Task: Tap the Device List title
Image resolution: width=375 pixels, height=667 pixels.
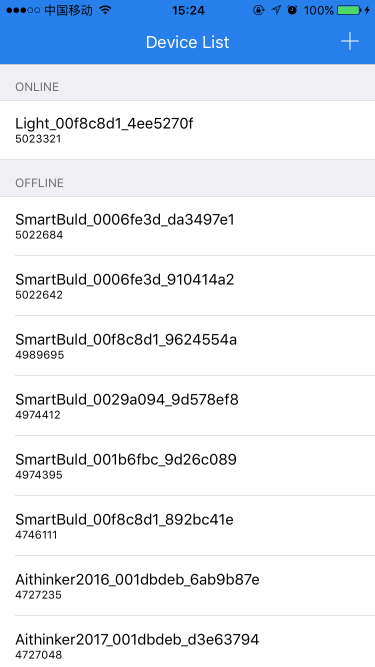Action: (188, 42)
